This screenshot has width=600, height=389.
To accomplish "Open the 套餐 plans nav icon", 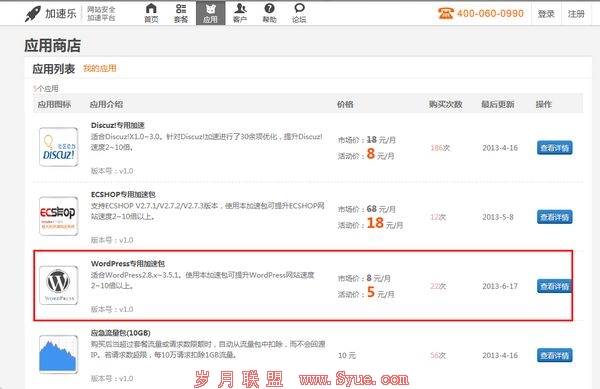I will tap(181, 13).
